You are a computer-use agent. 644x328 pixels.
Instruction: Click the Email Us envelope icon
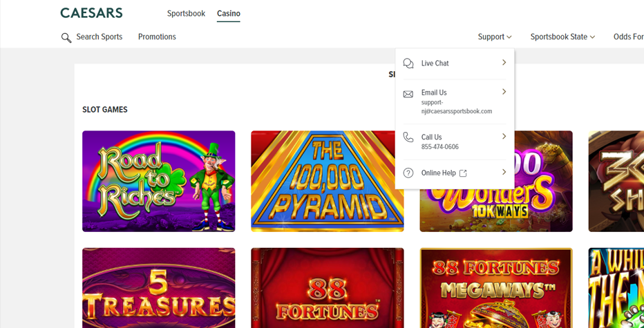408,95
